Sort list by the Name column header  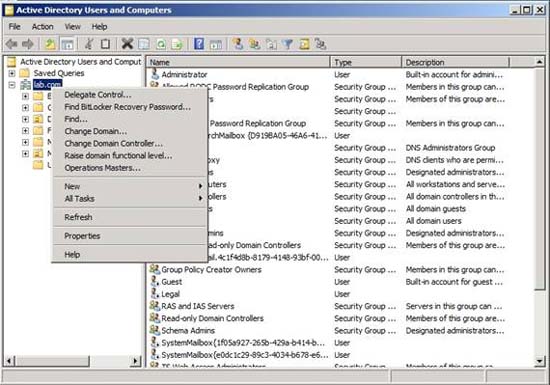(238, 62)
